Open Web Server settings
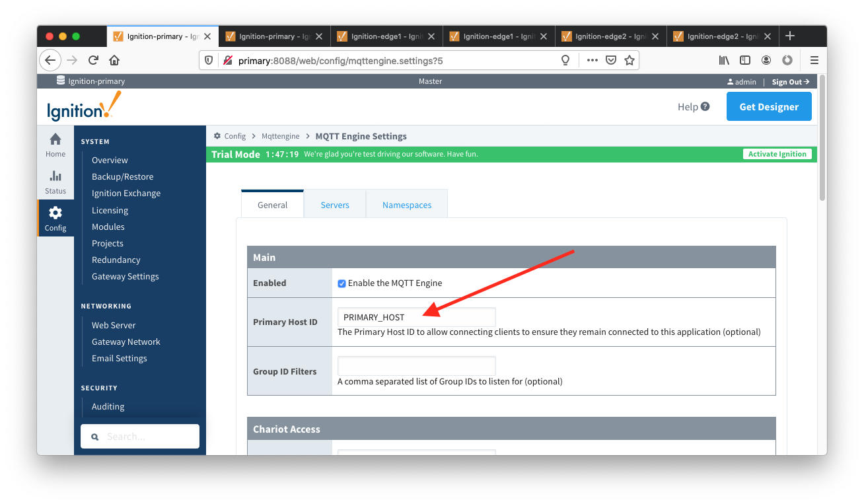The height and width of the screenshot is (504, 864). coord(114,325)
